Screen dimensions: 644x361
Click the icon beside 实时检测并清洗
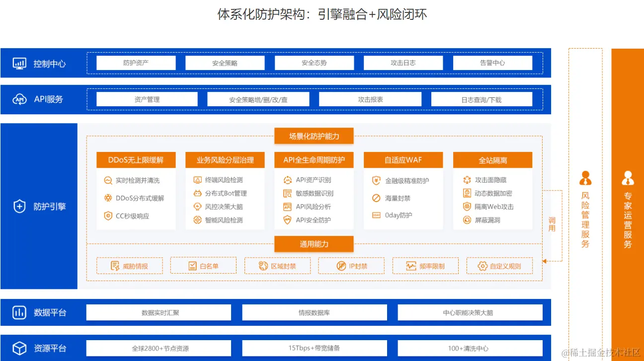pyautogui.click(x=108, y=180)
